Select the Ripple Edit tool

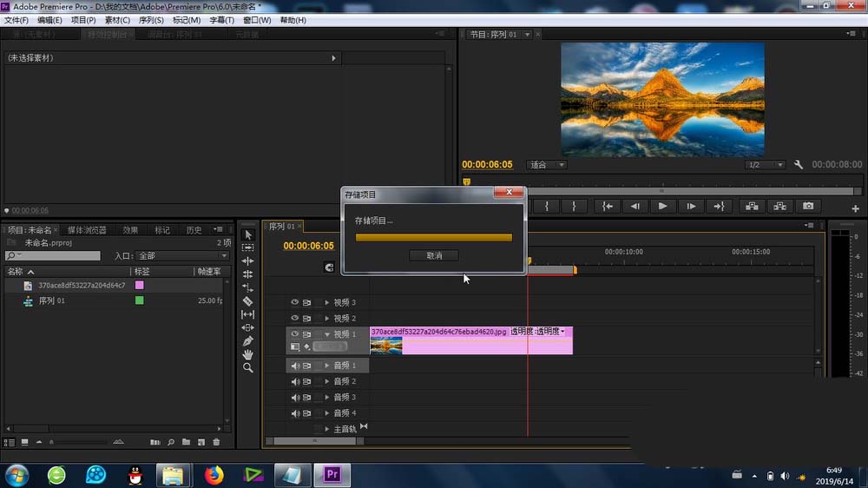[x=248, y=260]
